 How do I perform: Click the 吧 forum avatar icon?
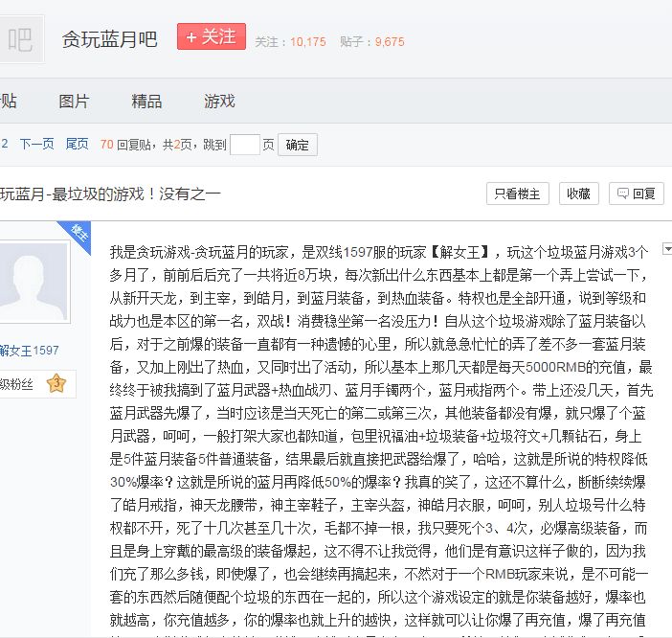21,39
